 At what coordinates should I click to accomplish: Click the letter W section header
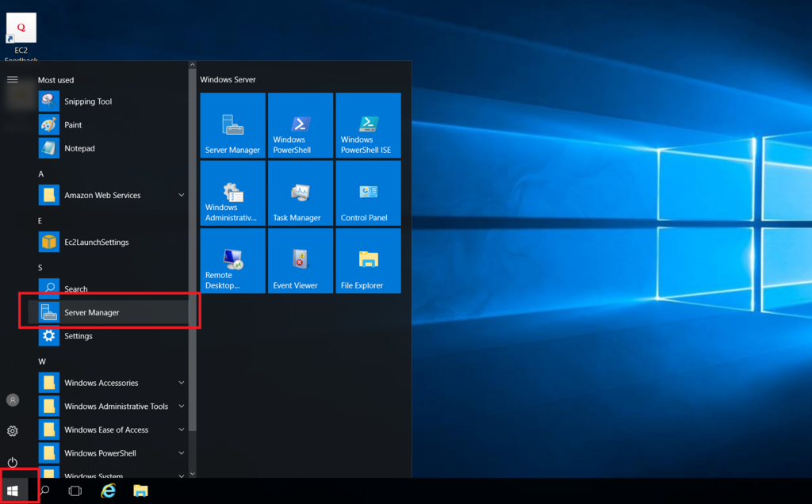click(42, 361)
